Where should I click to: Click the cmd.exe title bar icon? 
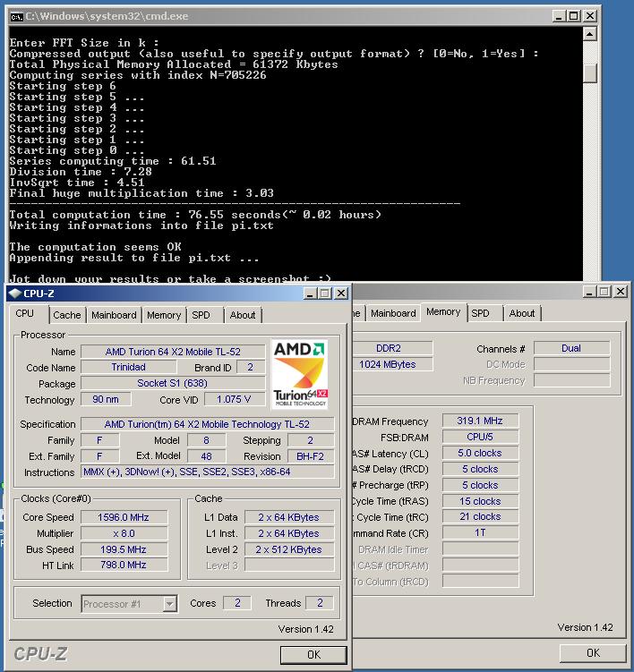point(17,16)
